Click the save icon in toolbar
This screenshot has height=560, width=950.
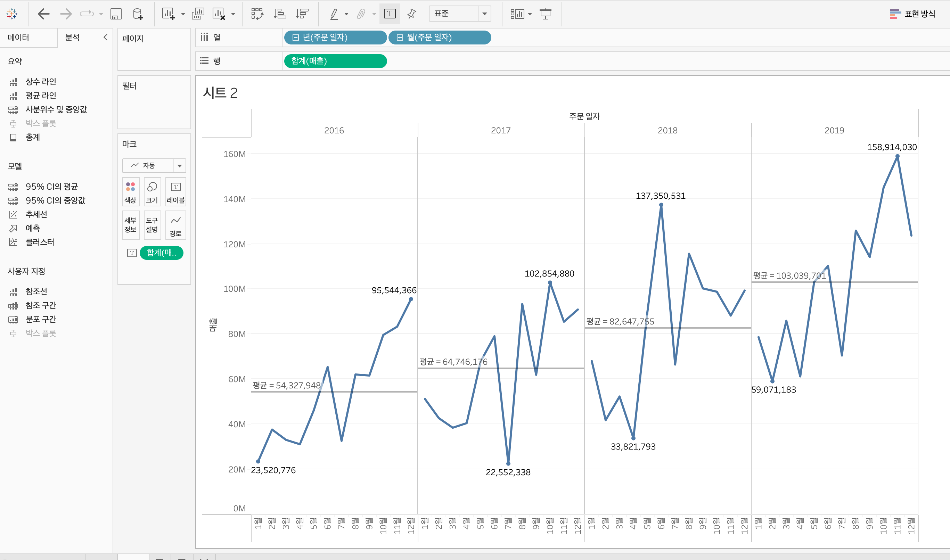click(116, 14)
